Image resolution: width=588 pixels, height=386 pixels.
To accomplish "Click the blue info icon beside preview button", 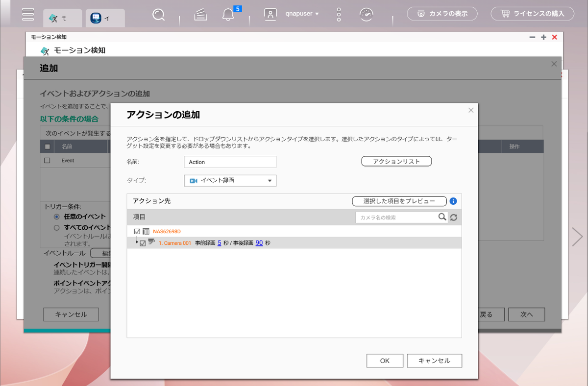I will [453, 201].
